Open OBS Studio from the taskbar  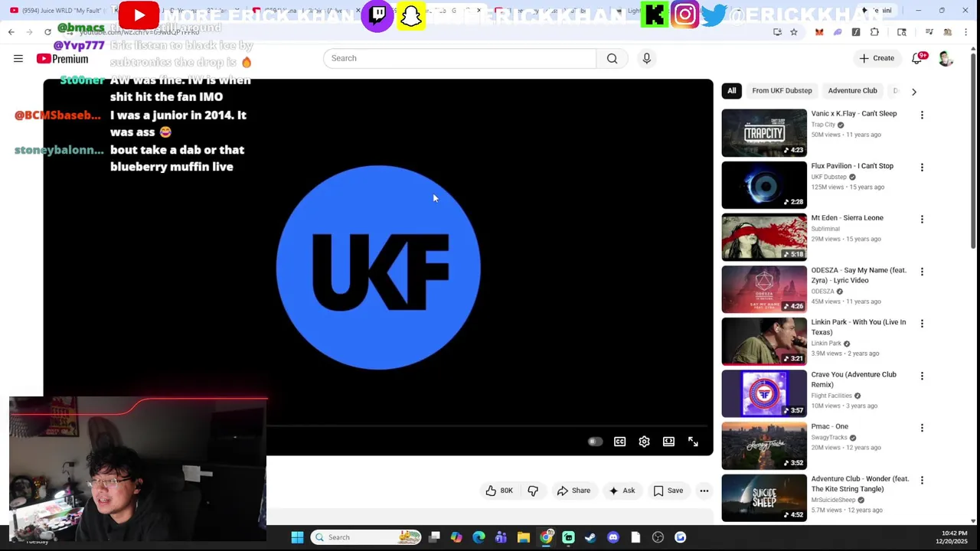(x=658, y=537)
